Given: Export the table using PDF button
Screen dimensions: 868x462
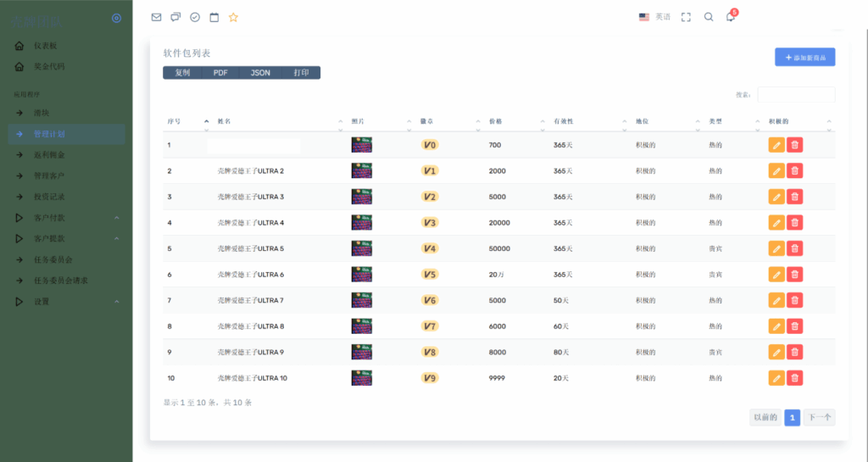Looking at the screenshot, I should pos(220,73).
